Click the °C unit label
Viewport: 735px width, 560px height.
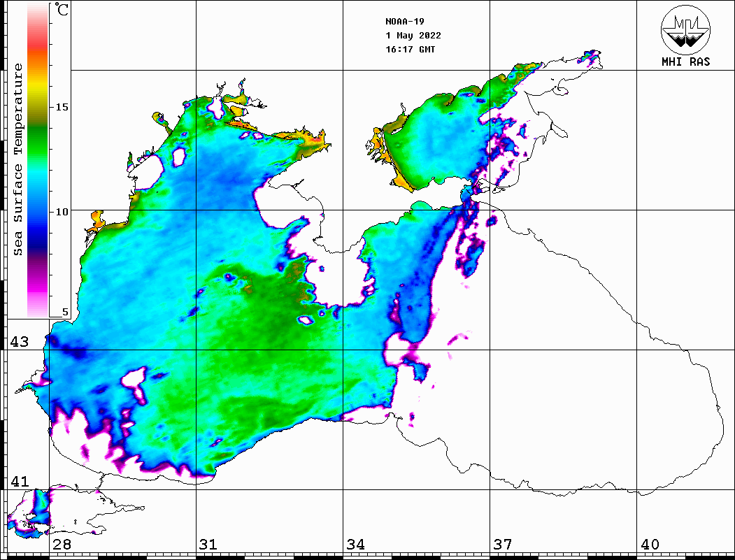62,9
